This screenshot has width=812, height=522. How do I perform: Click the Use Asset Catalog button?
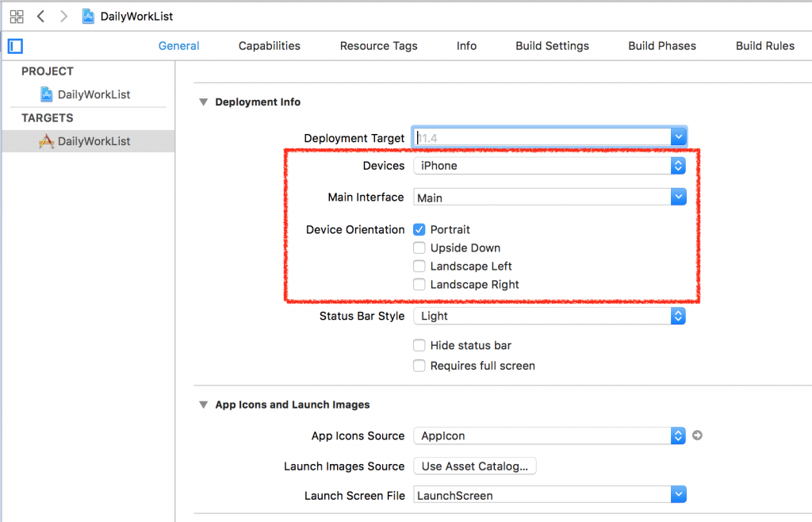coord(474,466)
